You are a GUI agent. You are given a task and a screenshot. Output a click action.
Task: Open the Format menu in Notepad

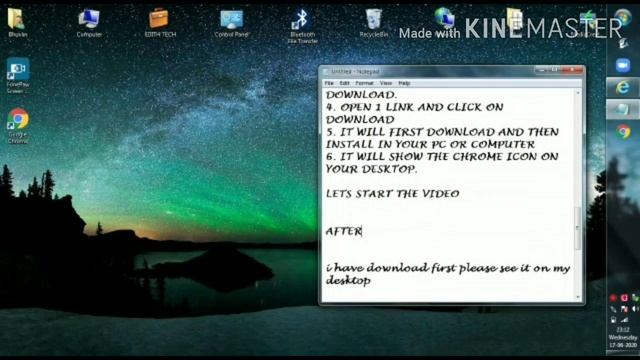pyautogui.click(x=364, y=83)
